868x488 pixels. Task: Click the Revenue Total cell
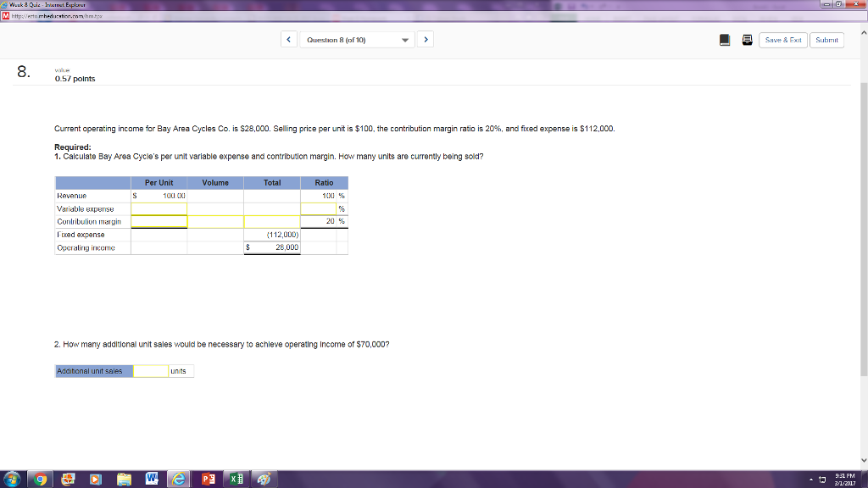pos(272,196)
